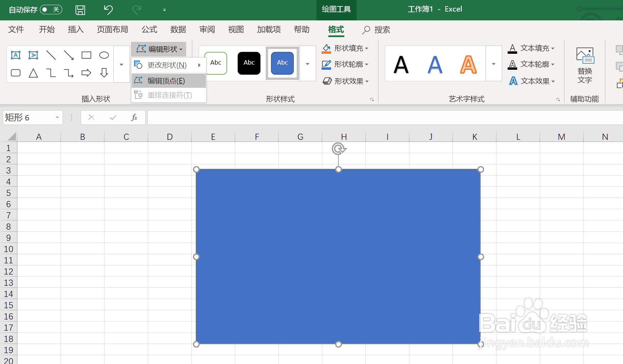Screen dimensions: 623x364
Task: Click the Redo arrow icon
Action: click(x=137, y=10)
